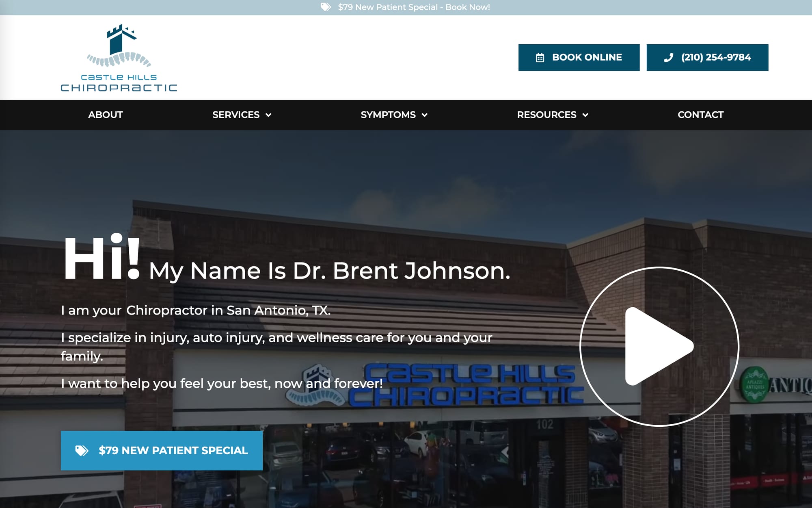Open the ABOUT menu item
The image size is (812, 508).
(x=106, y=115)
